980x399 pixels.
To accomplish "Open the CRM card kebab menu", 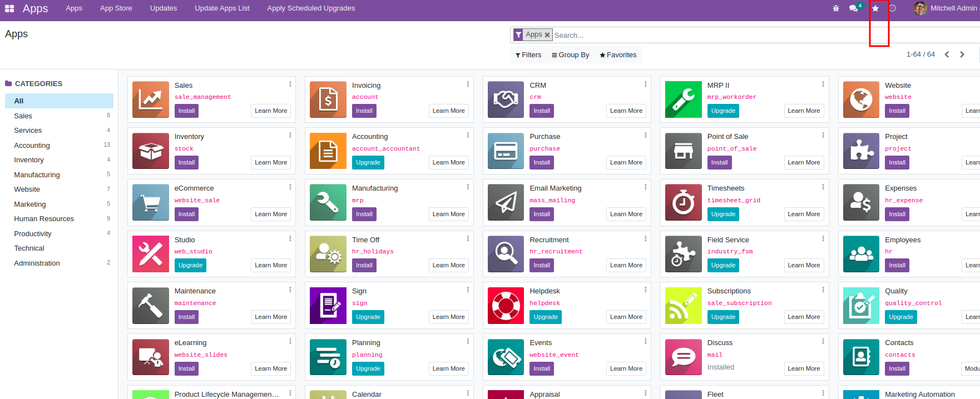I will coord(645,84).
